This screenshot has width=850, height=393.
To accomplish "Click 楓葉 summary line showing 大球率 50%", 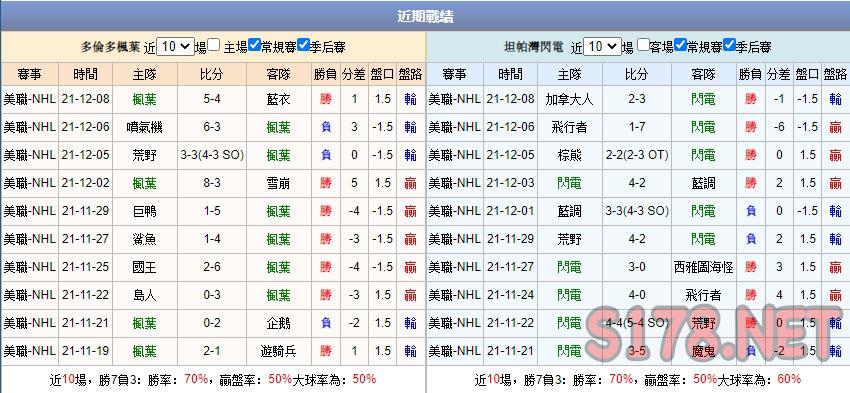I will [x=212, y=379].
